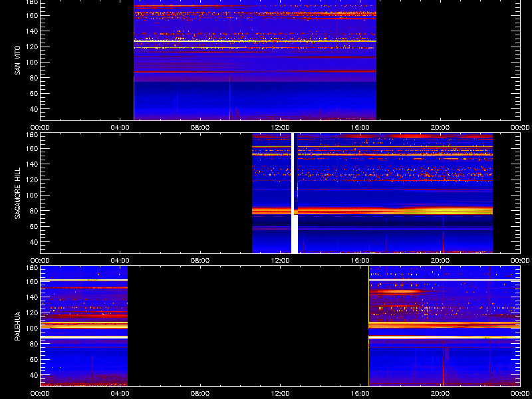Select the 08:00 label under San Vito panel

[x=200, y=128]
